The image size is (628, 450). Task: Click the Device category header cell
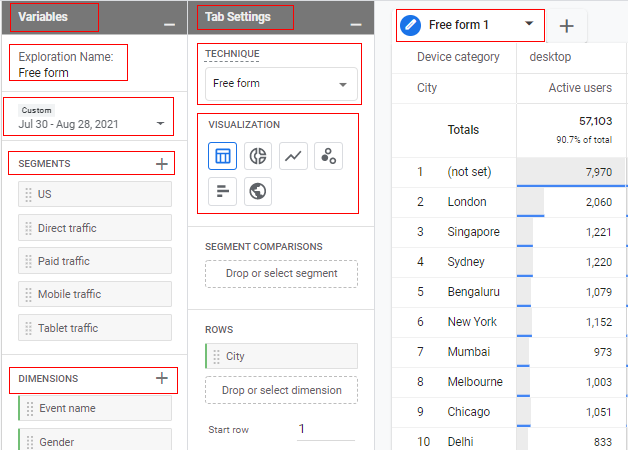pyautogui.click(x=458, y=57)
